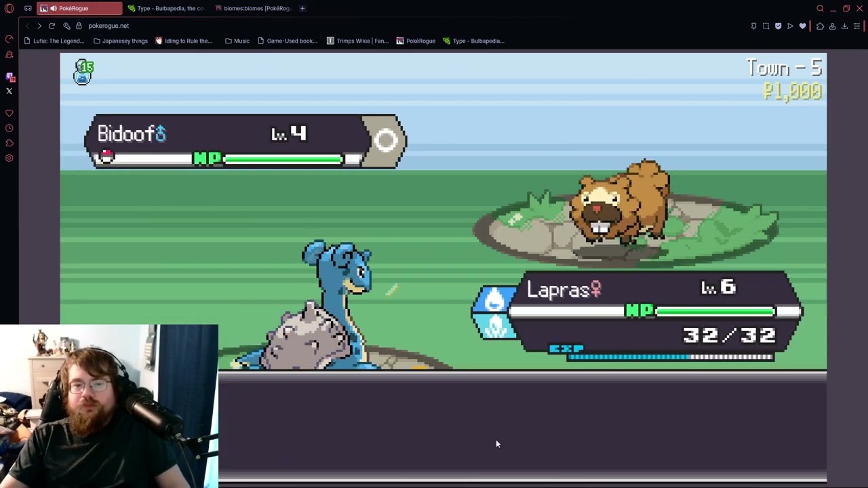
Task: Click the Lapras EXP bar
Action: click(x=670, y=357)
